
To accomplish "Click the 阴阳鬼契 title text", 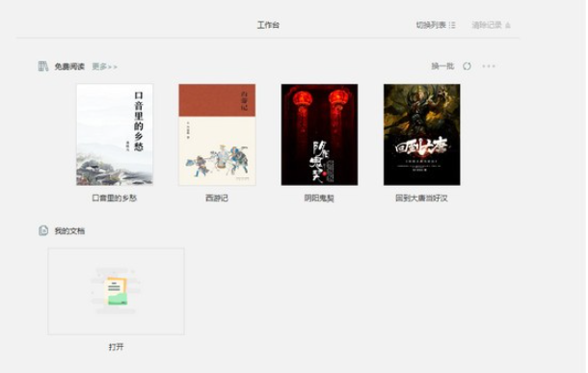I will tap(319, 198).
